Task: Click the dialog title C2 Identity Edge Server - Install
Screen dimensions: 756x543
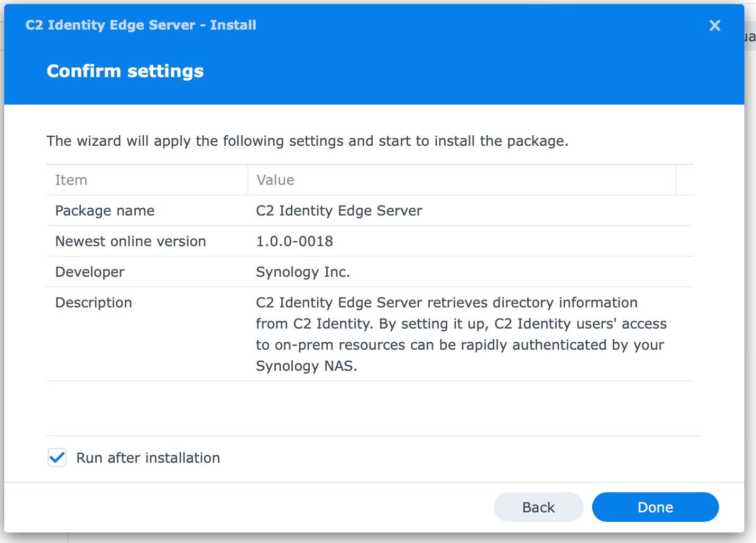Action: point(141,25)
